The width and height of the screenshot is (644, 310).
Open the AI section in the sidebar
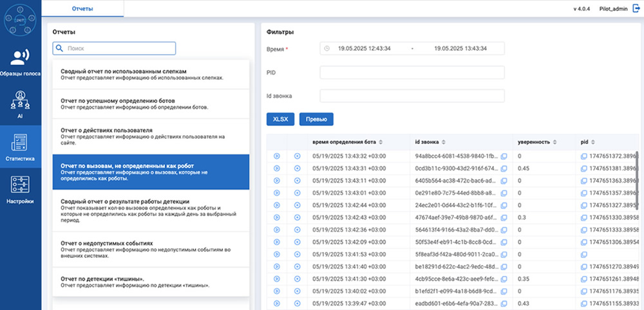(x=21, y=104)
